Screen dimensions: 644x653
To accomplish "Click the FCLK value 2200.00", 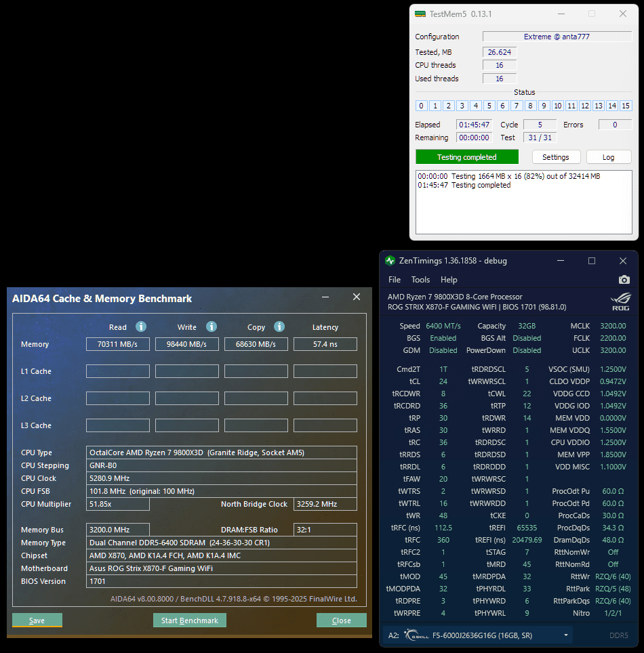I will [x=613, y=338].
